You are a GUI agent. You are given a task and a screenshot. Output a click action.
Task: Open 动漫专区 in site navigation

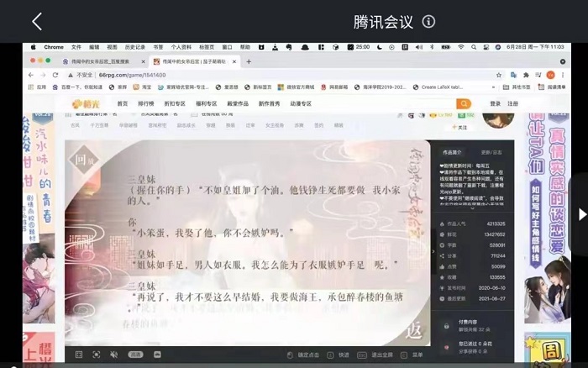point(301,104)
